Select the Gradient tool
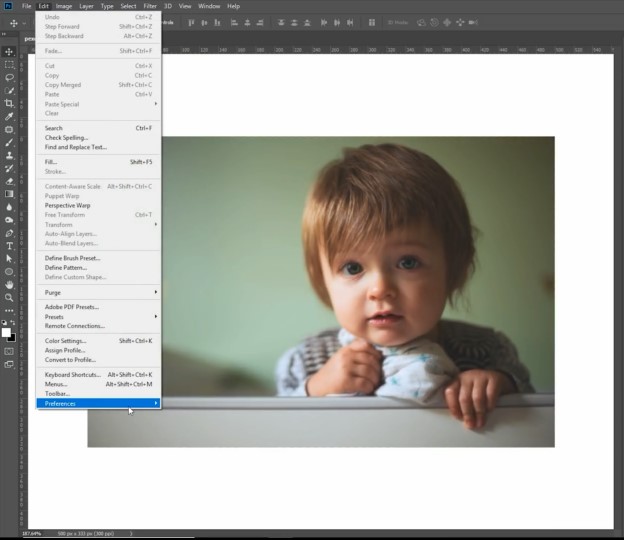Viewport: 624px width, 540px height. pyautogui.click(x=9, y=194)
